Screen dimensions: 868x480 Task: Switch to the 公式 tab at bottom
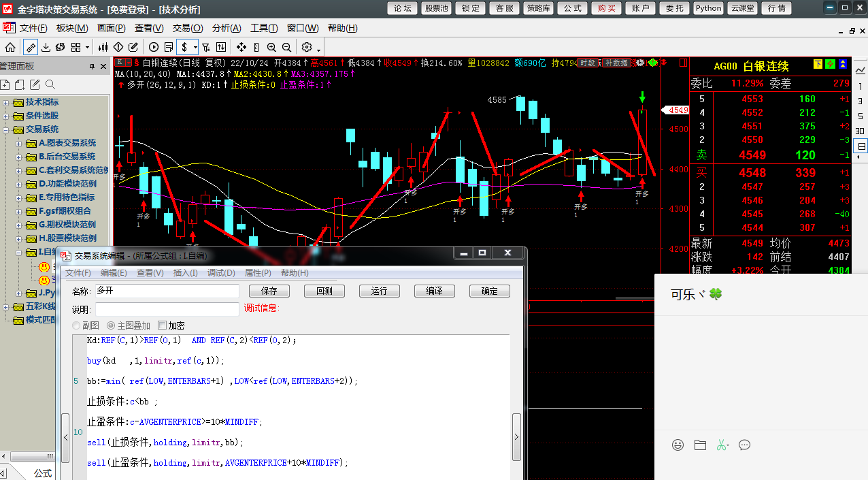click(x=43, y=473)
